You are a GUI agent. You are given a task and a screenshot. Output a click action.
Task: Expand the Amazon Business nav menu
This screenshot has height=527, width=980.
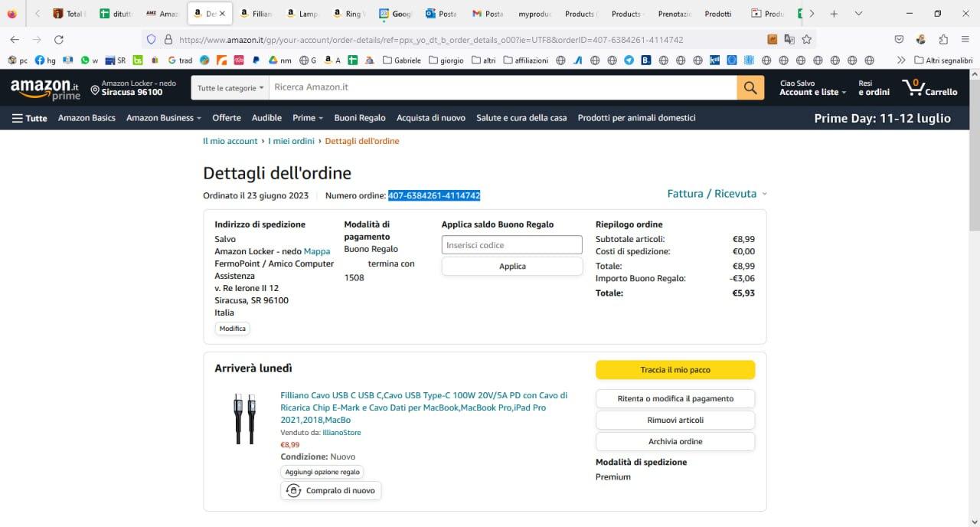[163, 118]
